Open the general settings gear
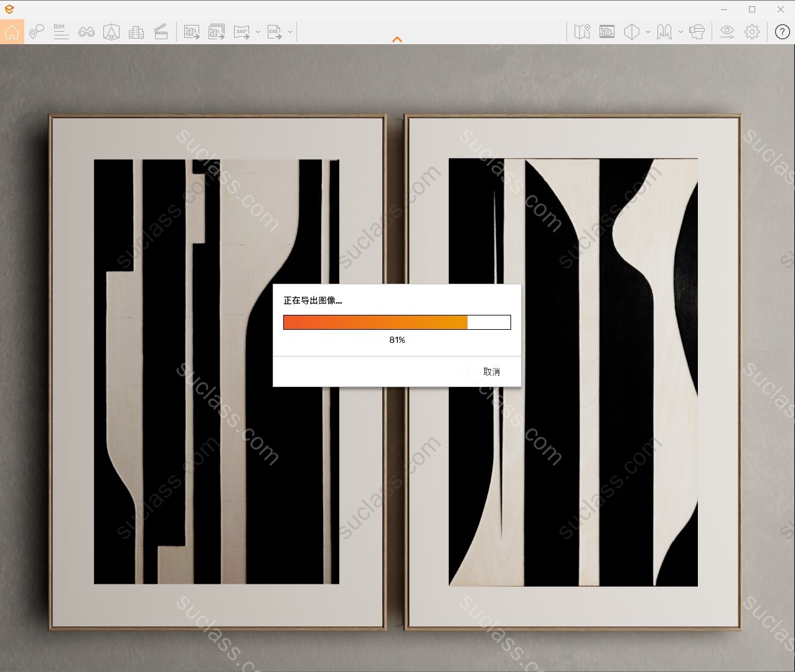The width and height of the screenshot is (795, 672). coord(752,32)
